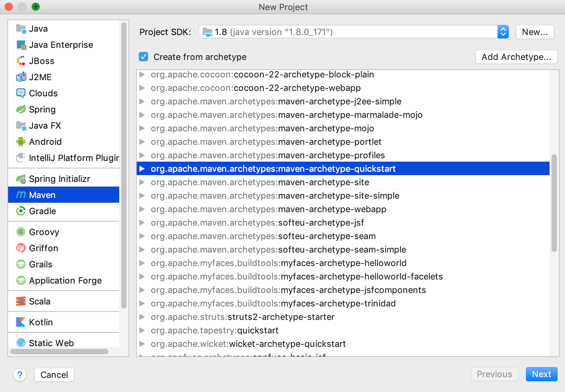
Task: Click the Spring leaf icon
Action: [21, 109]
